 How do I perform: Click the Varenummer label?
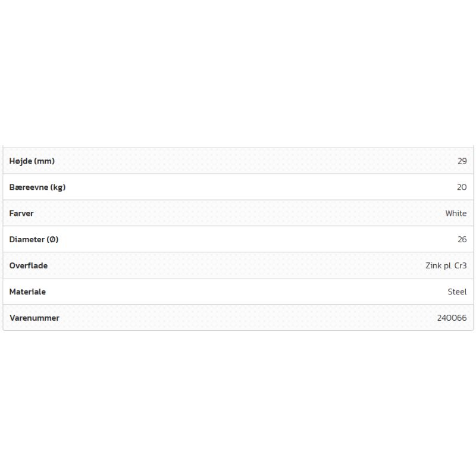35,318
